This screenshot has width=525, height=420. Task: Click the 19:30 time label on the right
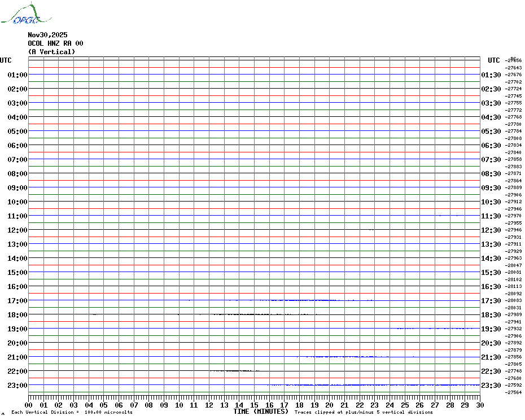[491, 329]
